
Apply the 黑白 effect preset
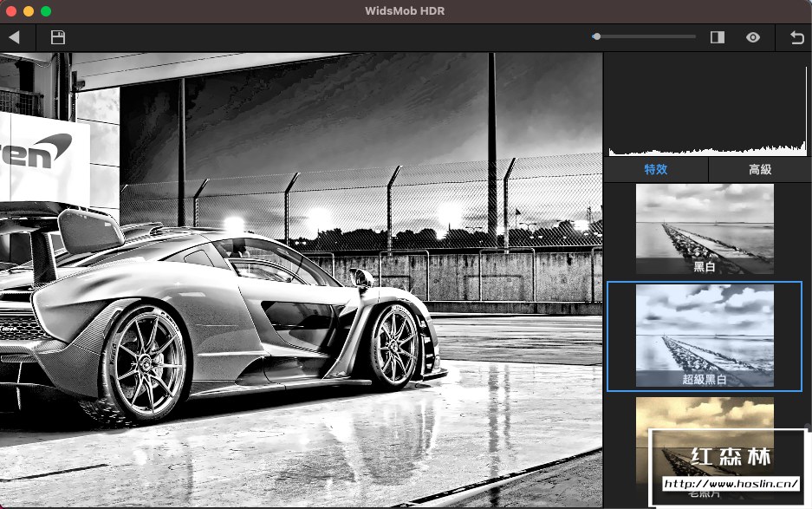point(705,229)
